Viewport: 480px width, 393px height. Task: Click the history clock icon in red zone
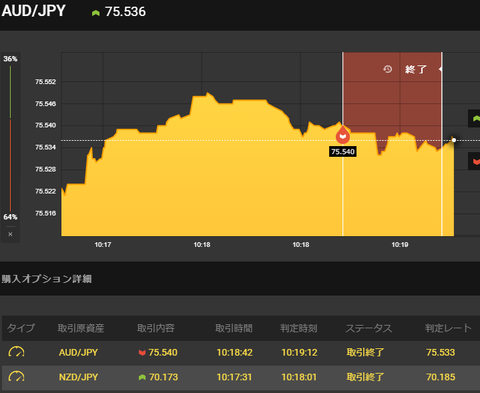[387, 69]
